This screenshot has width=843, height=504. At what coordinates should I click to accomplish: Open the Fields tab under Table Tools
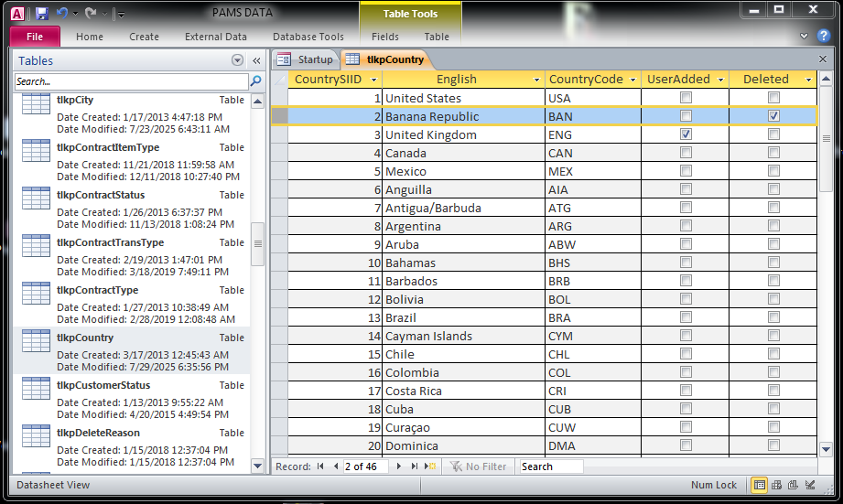(x=385, y=37)
